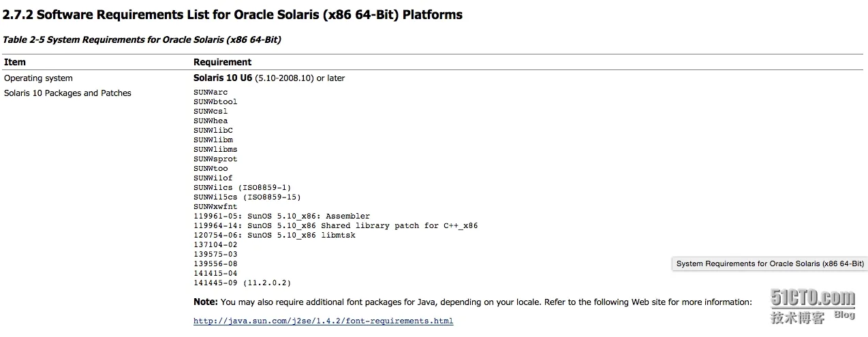Screen dimensions: 868x337
Task: Click the SUNWi1cs (ISO8859-1) entry
Action: tap(242, 187)
